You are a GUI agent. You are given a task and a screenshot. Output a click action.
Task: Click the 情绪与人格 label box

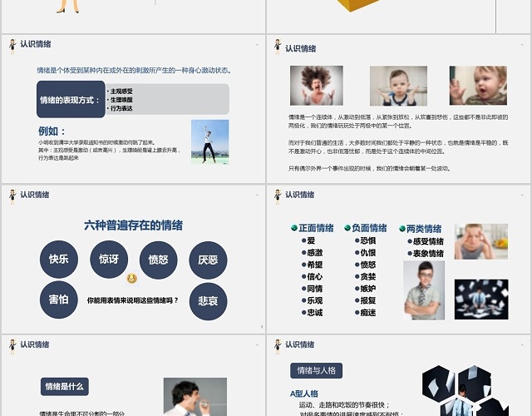[316, 370]
